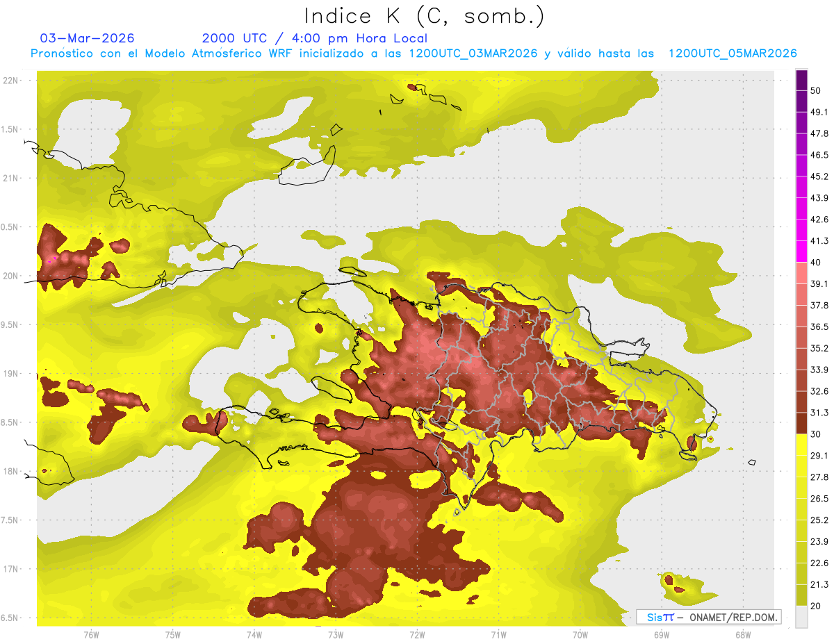Image resolution: width=834 pixels, height=644 pixels.
Task: Click colorbar label '23.9'
Action: (x=819, y=542)
